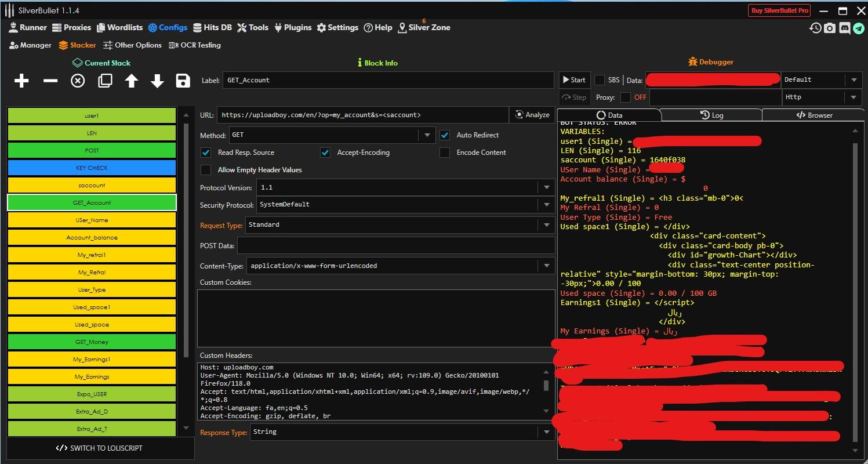Switch to the Log tab in Debugger

coord(711,115)
